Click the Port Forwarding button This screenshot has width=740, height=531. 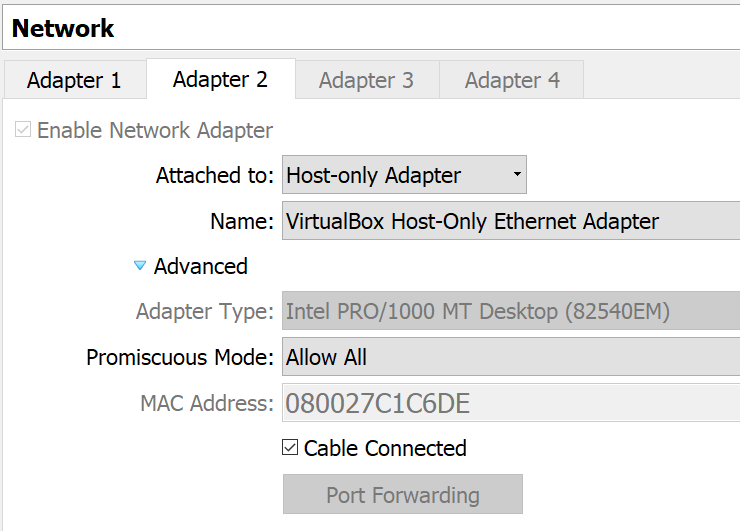point(403,494)
